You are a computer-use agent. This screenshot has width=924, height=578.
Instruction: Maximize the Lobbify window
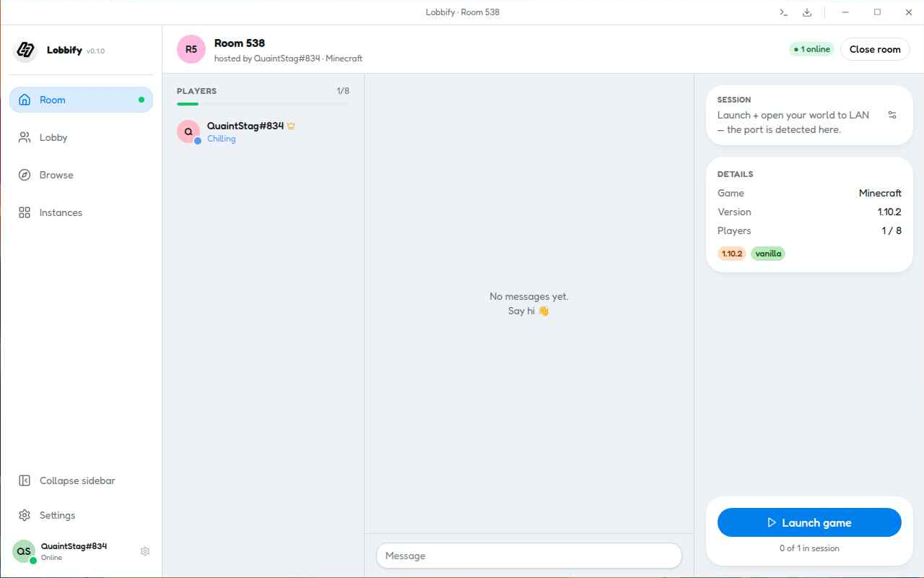(877, 12)
